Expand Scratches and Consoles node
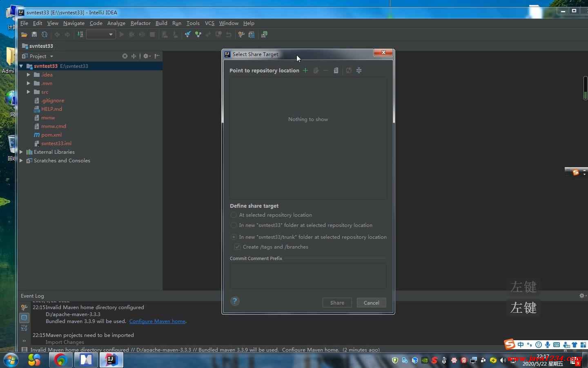 pyautogui.click(x=21, y=161)
